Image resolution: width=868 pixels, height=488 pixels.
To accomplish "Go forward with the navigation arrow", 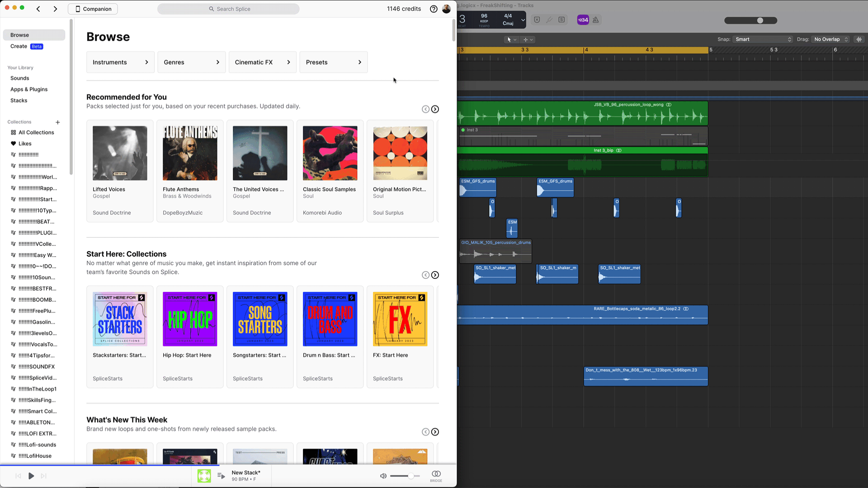I will pyautogui.click(x=55, y=9).
